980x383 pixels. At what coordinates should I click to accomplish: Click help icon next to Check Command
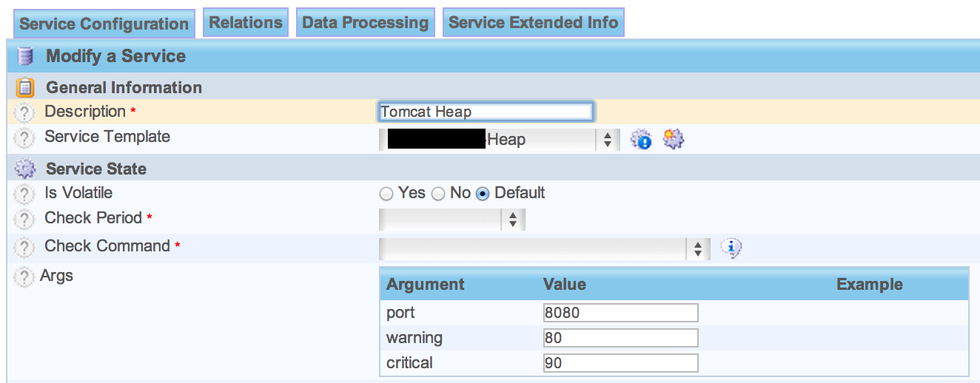(25, 248)
